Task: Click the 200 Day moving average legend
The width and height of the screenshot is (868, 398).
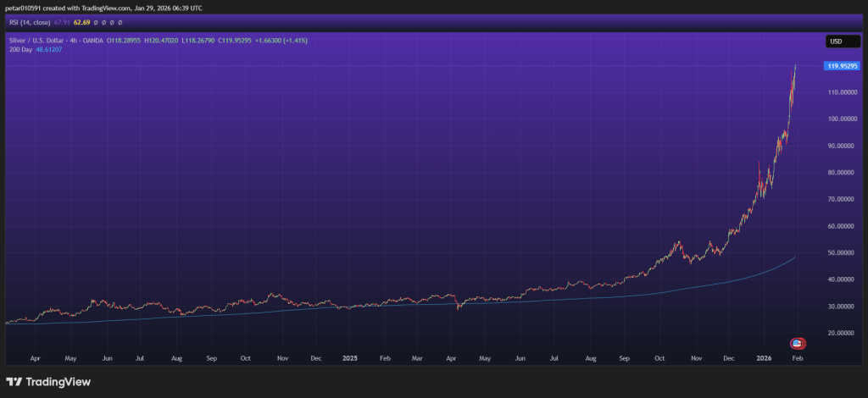Action: coord(19,50)
